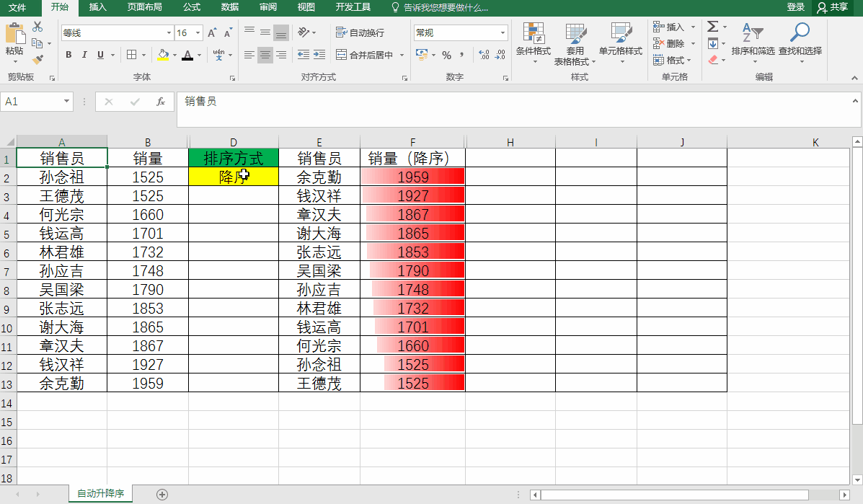Toggle center horizontal alignment

[265, 55]
